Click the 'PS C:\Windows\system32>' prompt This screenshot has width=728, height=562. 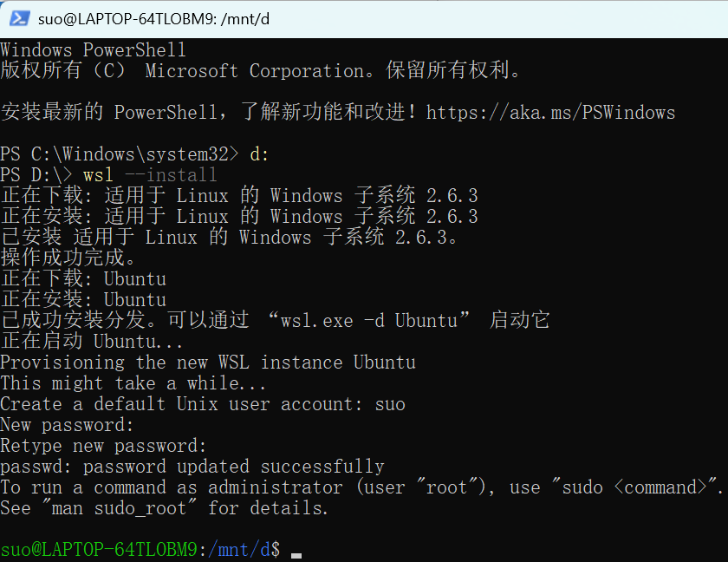pos(120,154)
